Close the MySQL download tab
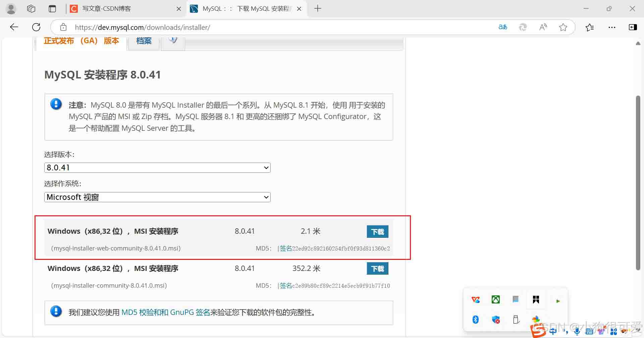Screen dimensions: 644x338 (x=299, y=9)
